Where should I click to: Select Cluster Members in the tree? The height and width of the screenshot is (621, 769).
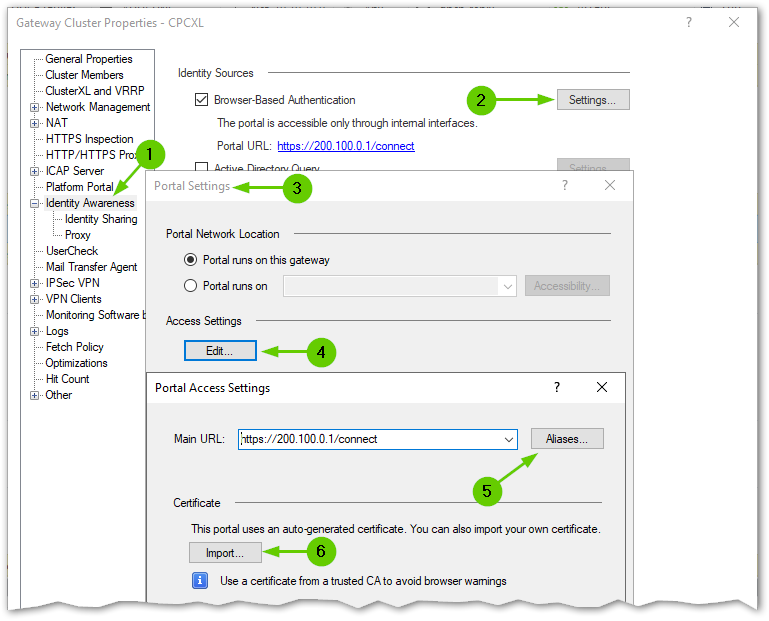[x=84, y=75]
